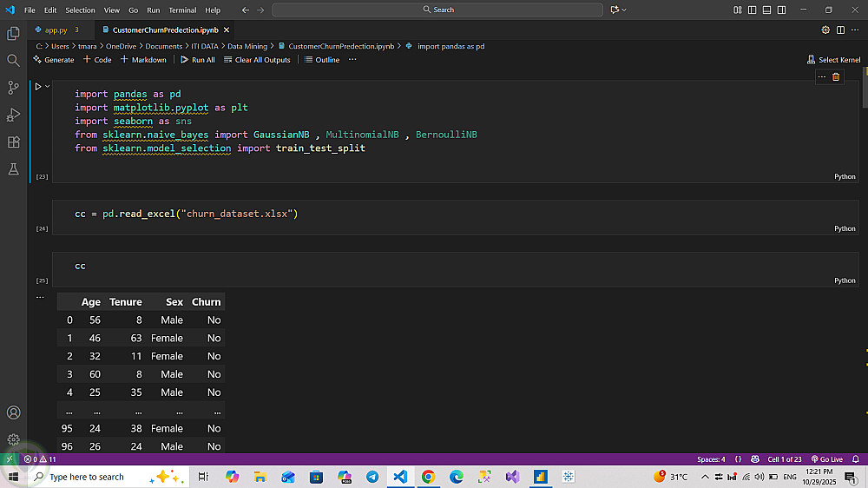868x488 pixels.
Task: Open more notebook toolbar actions ellipsis
Action: 352,60
